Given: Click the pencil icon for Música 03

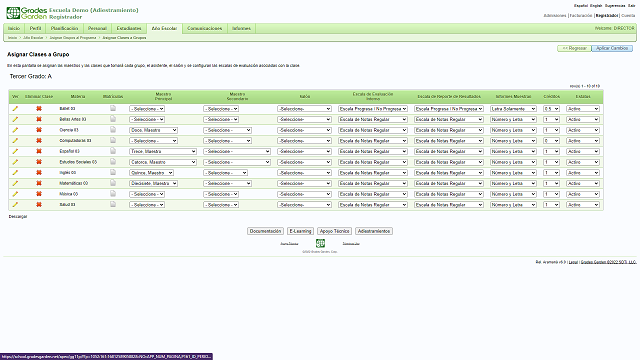Looking at the screenshot, I should coord(15,194).
